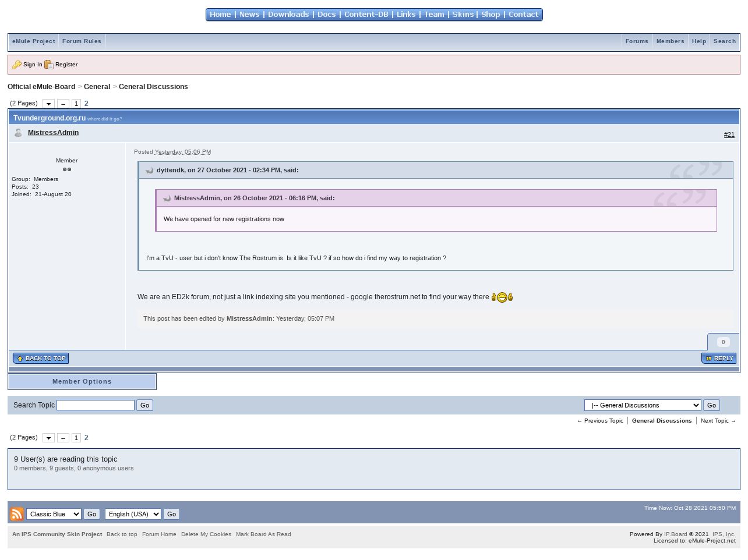Click the IP.Board link in footer
The width and height of the screenshot is (748, 560).
click(x=676, y=534)
